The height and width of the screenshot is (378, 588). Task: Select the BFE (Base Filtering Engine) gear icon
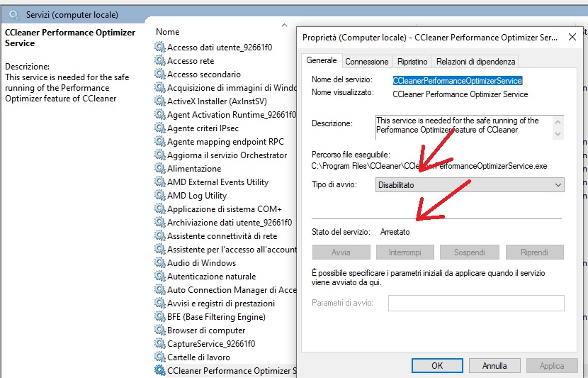(159, 316)
